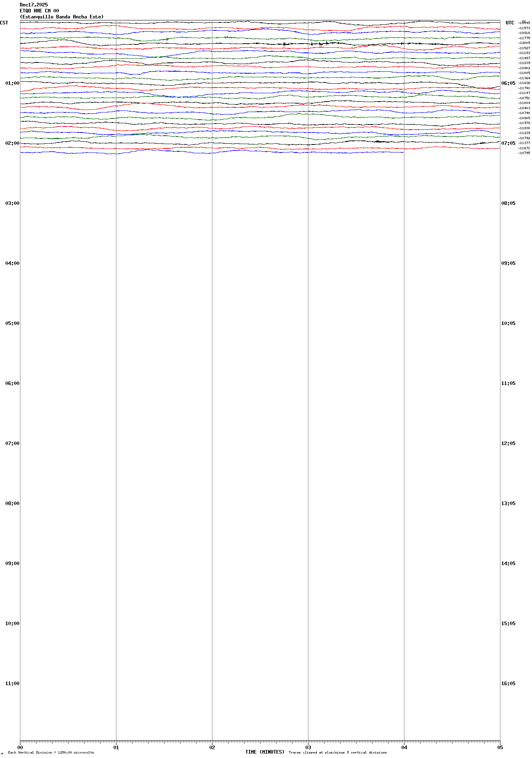Click the 07:05 UTC time label
This screenshot has height=758, width=532.
(x=508, y=143)
